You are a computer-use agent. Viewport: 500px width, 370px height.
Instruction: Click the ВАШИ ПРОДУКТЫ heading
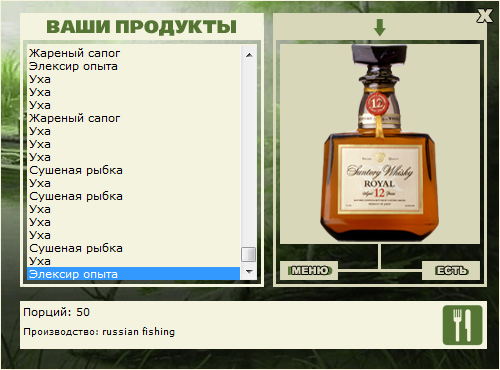tap(142, 27)
